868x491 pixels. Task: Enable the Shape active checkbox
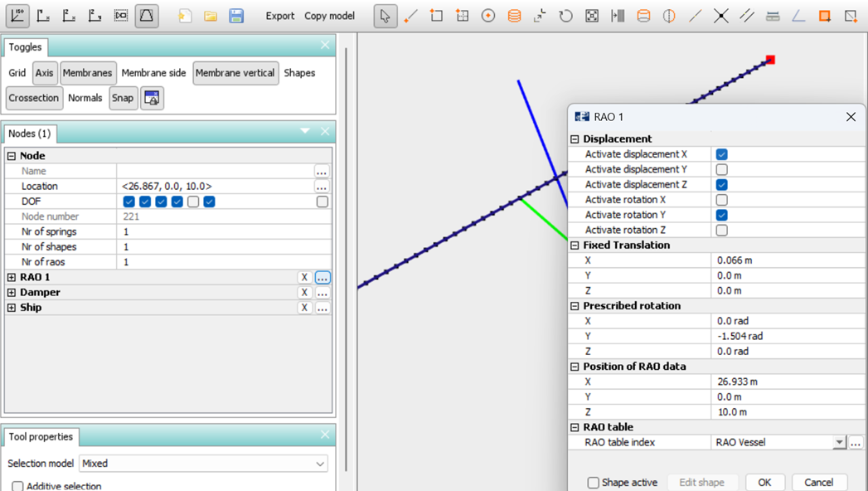pos(594,483)
